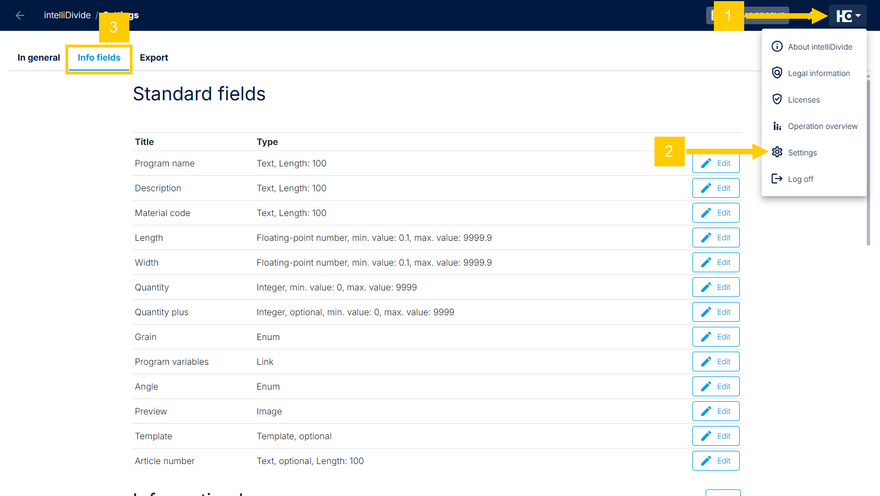This screenshot has width=880, height=496.
Task: Log off via the user menu
Action: (x=814, y=178)
